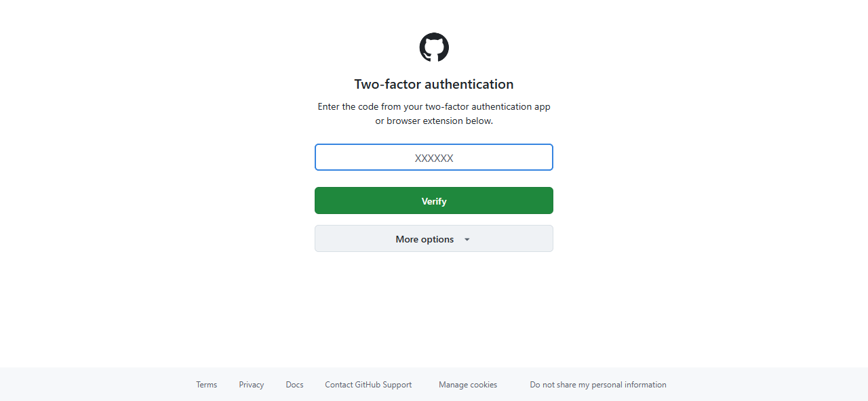Screen dimensions: 868x401
Task: Click the white "Verify" label text
Action: [x=434, y=201]
